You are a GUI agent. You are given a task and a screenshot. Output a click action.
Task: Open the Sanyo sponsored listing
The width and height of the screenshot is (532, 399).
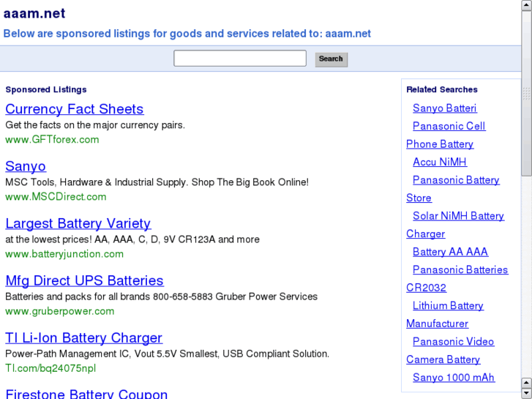[x=26, y=166]
